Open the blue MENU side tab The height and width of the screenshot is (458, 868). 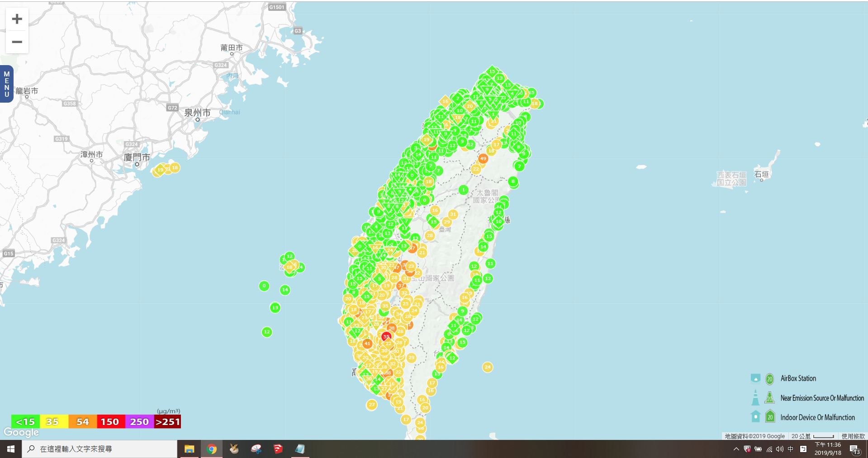coord(6,84)
